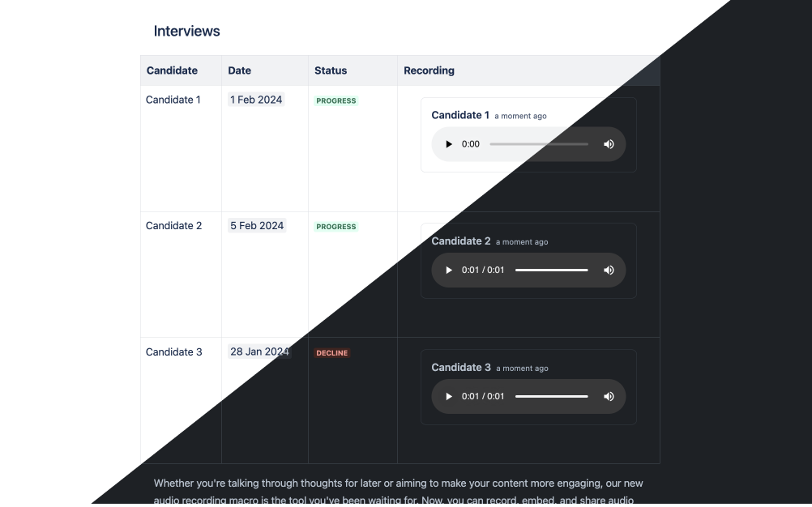Click Candidate 3 recording 'a moment ago' timestamp
Image resolution: width=812 pixels, height=507 pixels.
click(522, 369)
